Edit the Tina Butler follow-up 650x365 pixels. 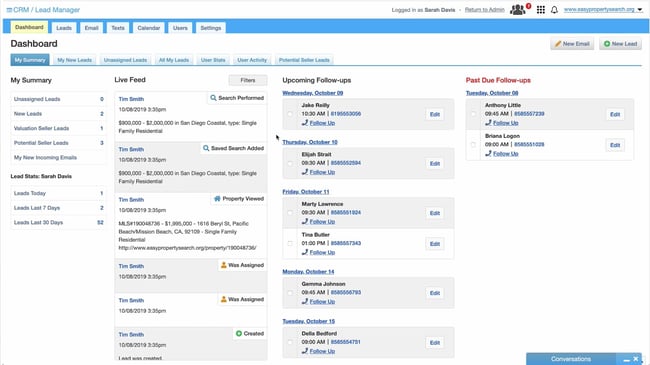click(434, 244)
